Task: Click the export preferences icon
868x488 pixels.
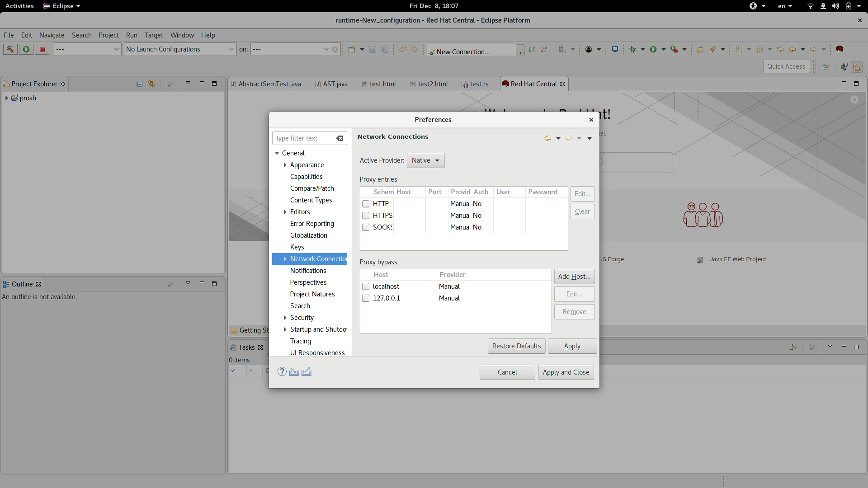Action: [307, 371]
